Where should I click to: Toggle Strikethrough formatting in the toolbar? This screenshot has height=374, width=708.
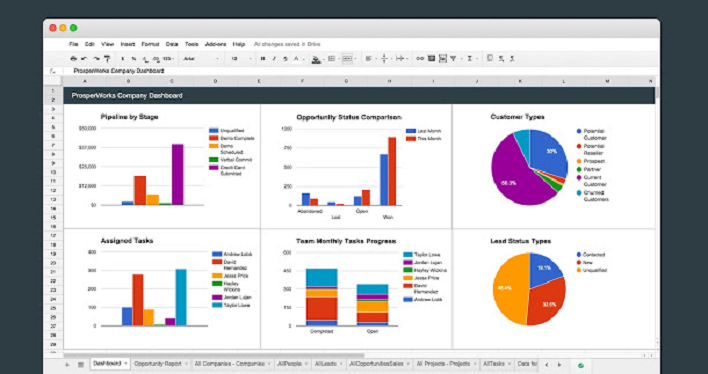(x=285, y=58)
